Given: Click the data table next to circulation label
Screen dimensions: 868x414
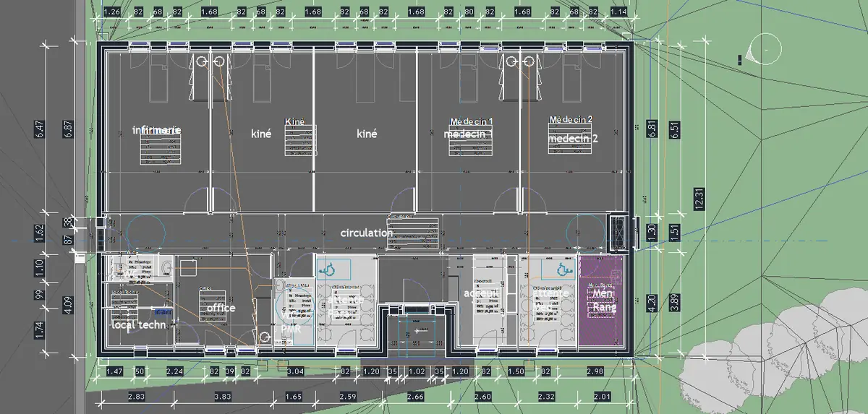Looking at the screenshot, I should 414,230.
